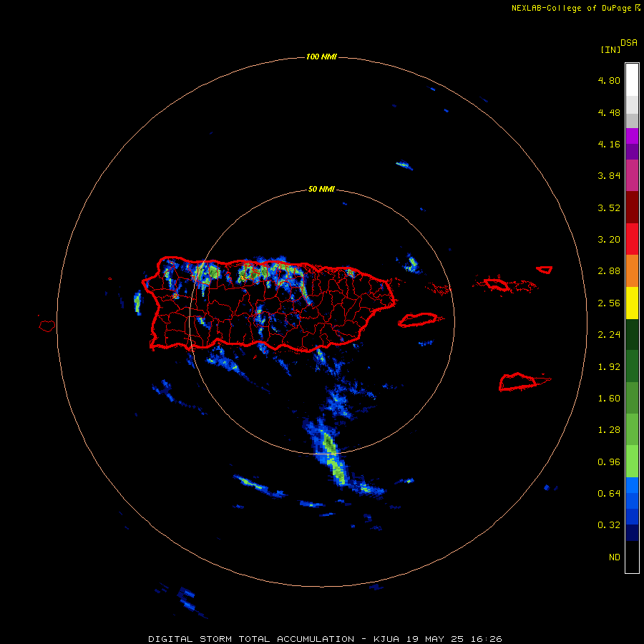Image resolution: width=644 pixels, height=644 pixels.
Task: Select the 4.48 legend value
Action: (x=609, y=112)
